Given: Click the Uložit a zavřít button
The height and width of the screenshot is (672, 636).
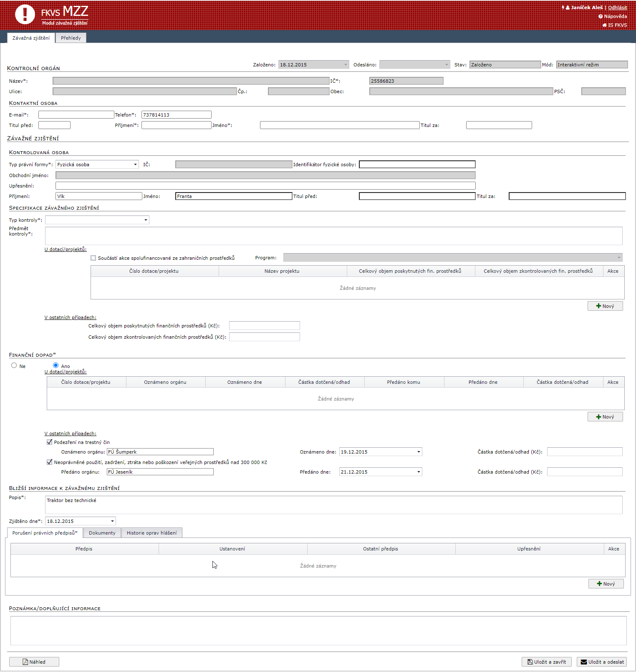Looking at the screenshot, I should (x=547, y=662).
